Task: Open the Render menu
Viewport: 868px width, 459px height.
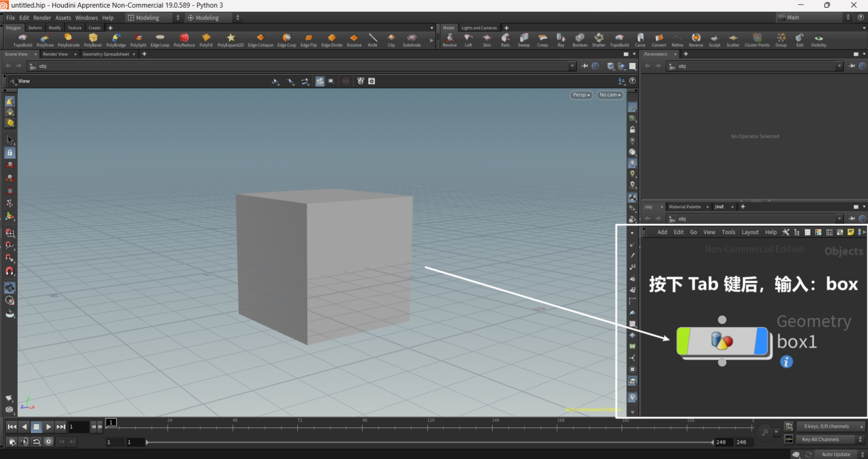Action: 42,18
